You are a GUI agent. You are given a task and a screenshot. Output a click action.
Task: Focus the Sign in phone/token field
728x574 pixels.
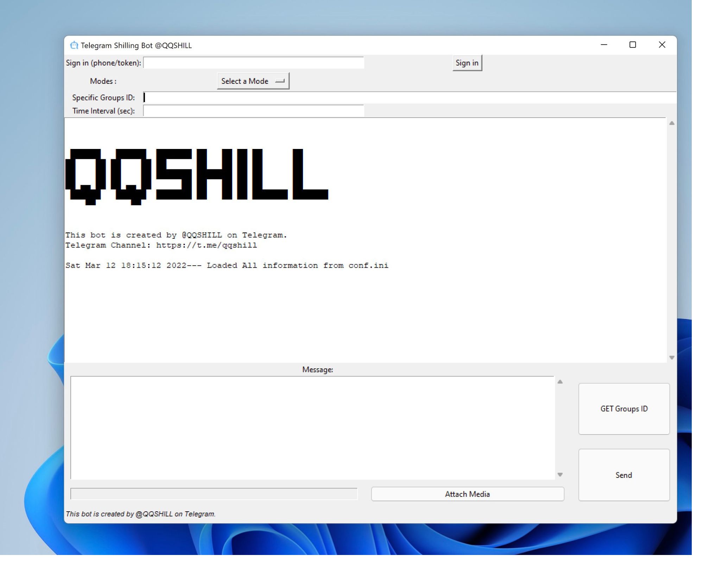(253, 63)
